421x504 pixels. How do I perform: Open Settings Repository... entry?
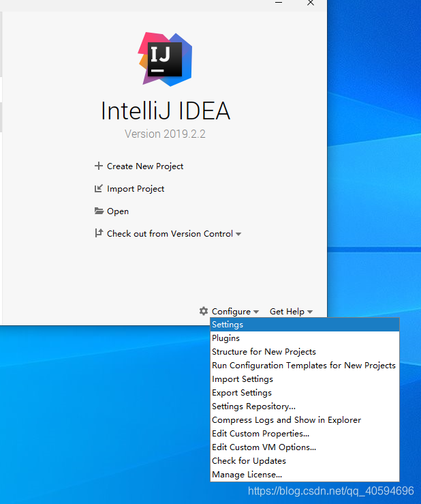click(x=305, y=406)
